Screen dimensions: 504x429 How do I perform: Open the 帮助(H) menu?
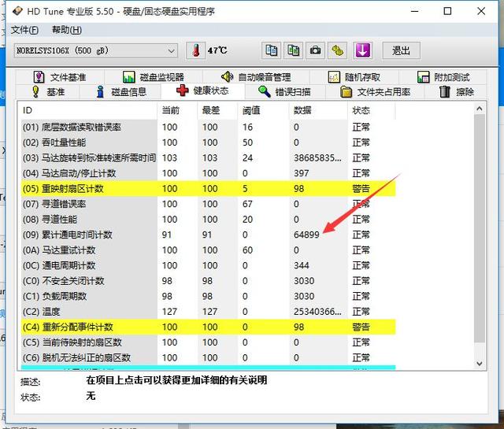[66, 30]
